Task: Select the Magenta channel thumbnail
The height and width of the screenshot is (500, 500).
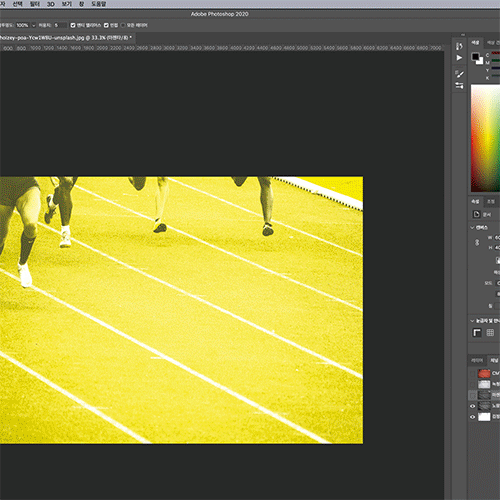Action: pyautogui.click(x=484, y=395)
